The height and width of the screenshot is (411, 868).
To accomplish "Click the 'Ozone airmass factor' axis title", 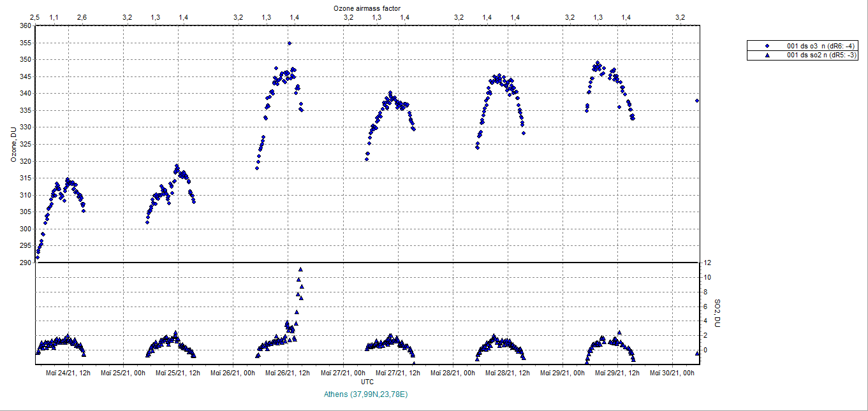I will (x=367, y=8).
